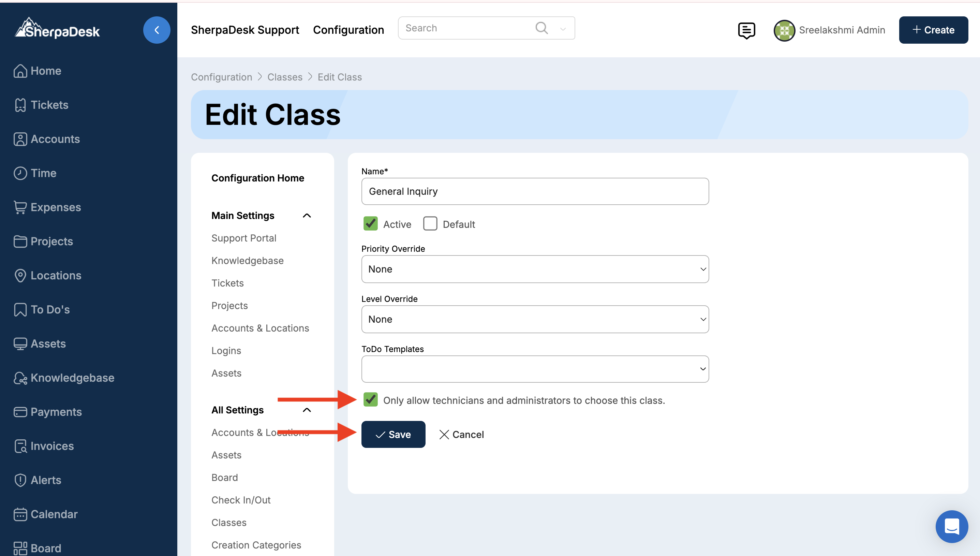Click the Name input field
The height and width of the screenshot is (556, 980).
tap(535, 191)
